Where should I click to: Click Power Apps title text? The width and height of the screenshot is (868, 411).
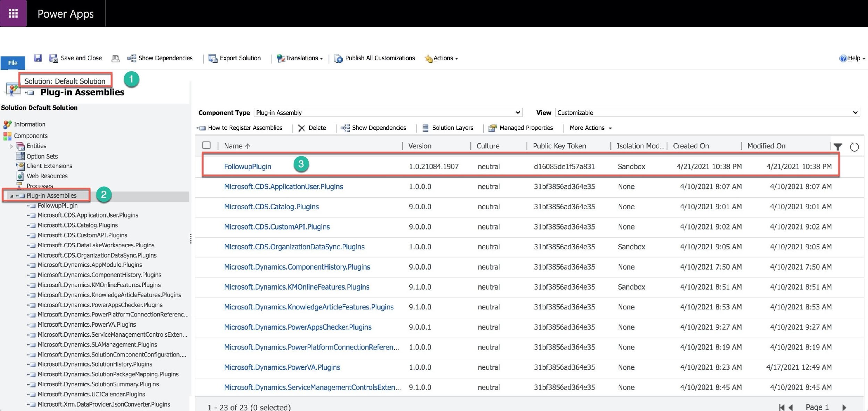pyautogui.click(x=66, y=14)
